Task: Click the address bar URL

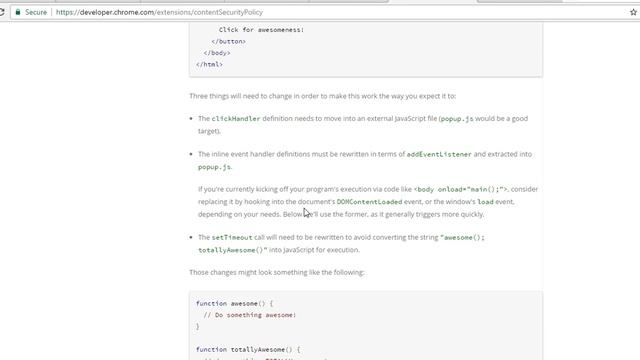Action: [x=159, y=12]
